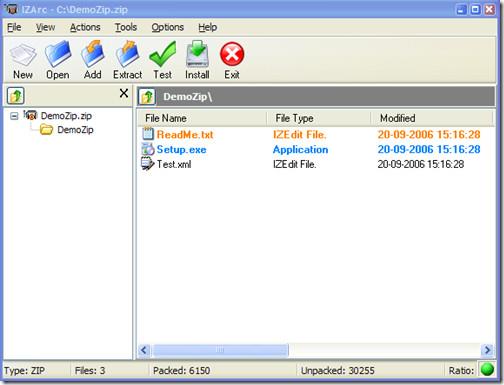Click the Extract toolbar icon
The height and width of the screenshot is (385, 504).
coord(127,54)
